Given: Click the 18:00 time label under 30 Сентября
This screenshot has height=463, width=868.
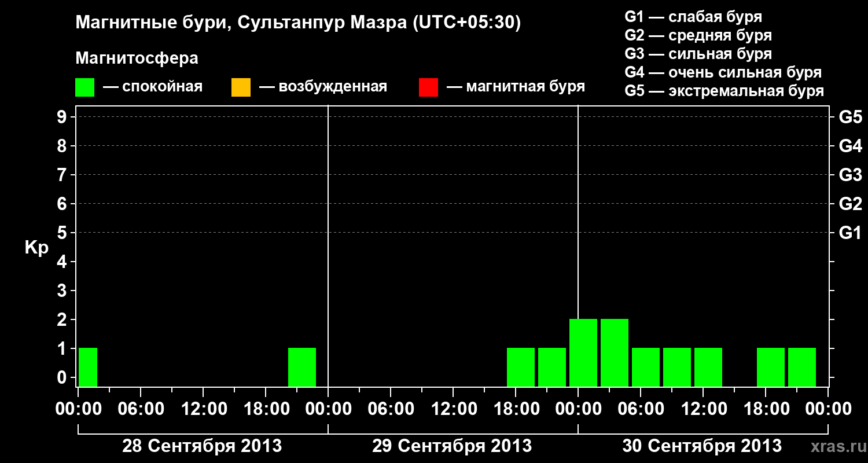Looking at the screenshot, I should point(766,409).
